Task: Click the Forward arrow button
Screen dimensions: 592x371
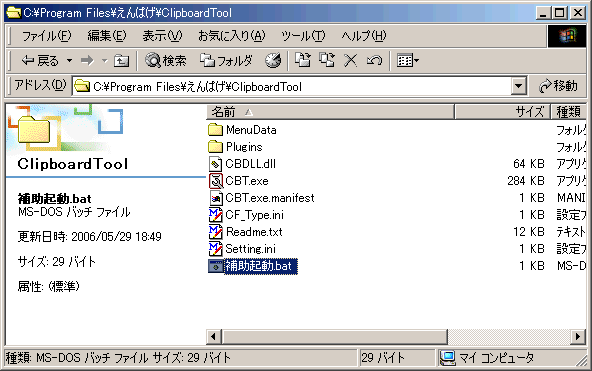Action: 87,60
